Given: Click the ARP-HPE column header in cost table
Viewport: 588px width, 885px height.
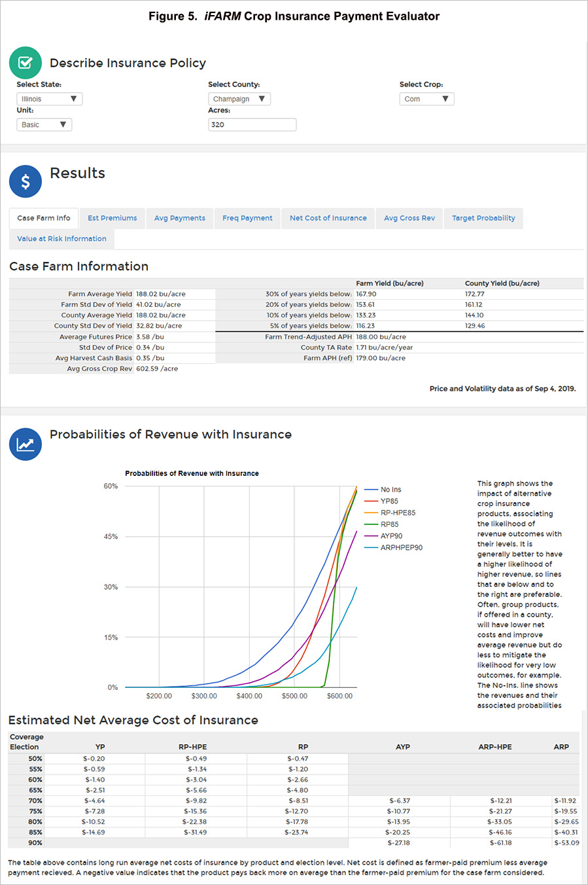Looking at the screenshot, I should [x=495, y=747].
